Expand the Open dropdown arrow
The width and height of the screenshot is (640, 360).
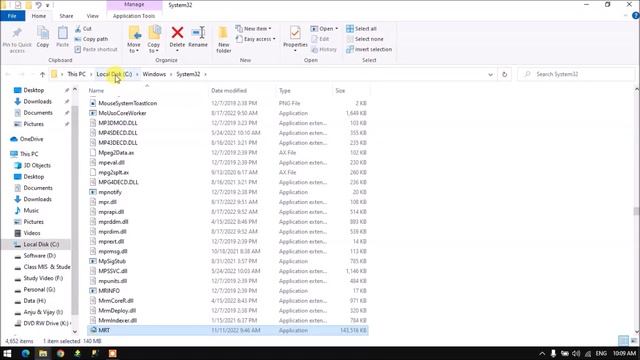point(336,29)
